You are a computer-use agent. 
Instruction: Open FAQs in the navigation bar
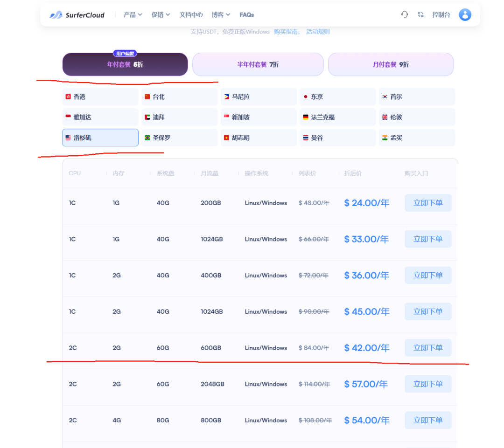pyautogui.click(x=247, y=15)
